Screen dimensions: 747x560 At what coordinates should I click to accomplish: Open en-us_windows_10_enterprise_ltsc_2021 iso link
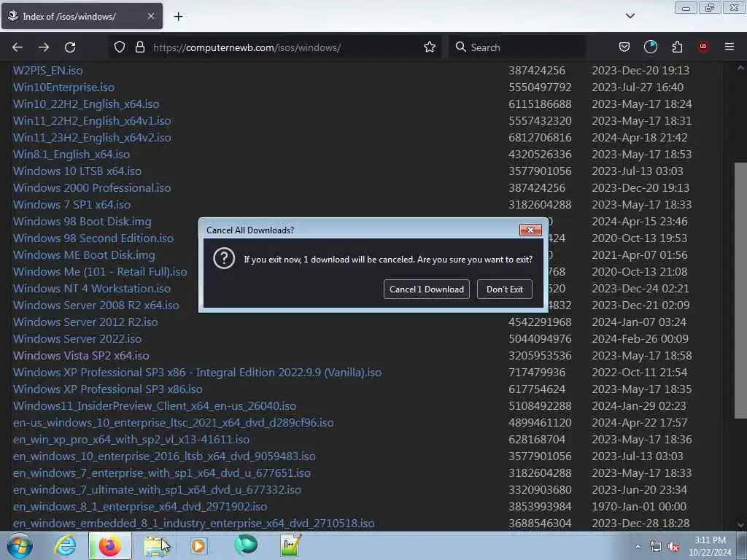tap(173, 423)
